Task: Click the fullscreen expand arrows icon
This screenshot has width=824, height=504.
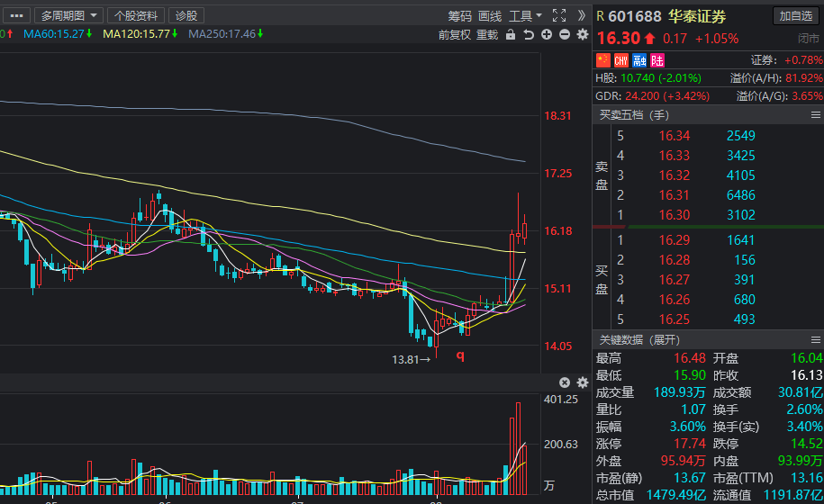Action: (x=559, y=16)
